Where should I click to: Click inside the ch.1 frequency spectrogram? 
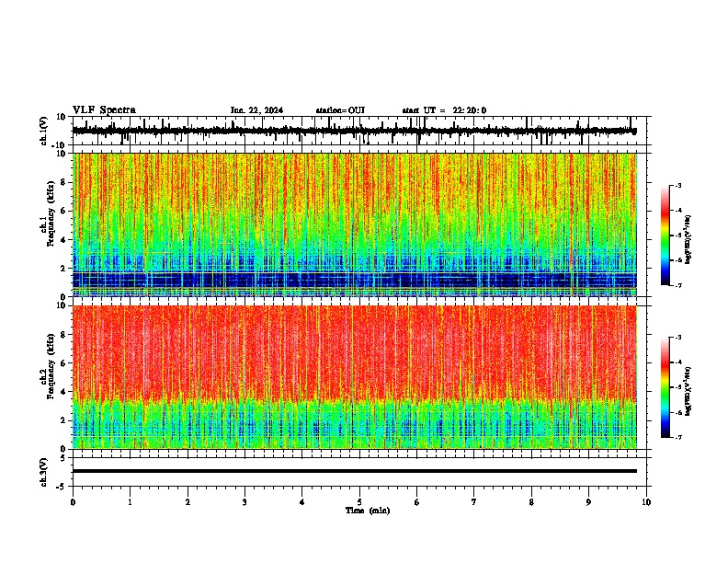pos(354,224)
